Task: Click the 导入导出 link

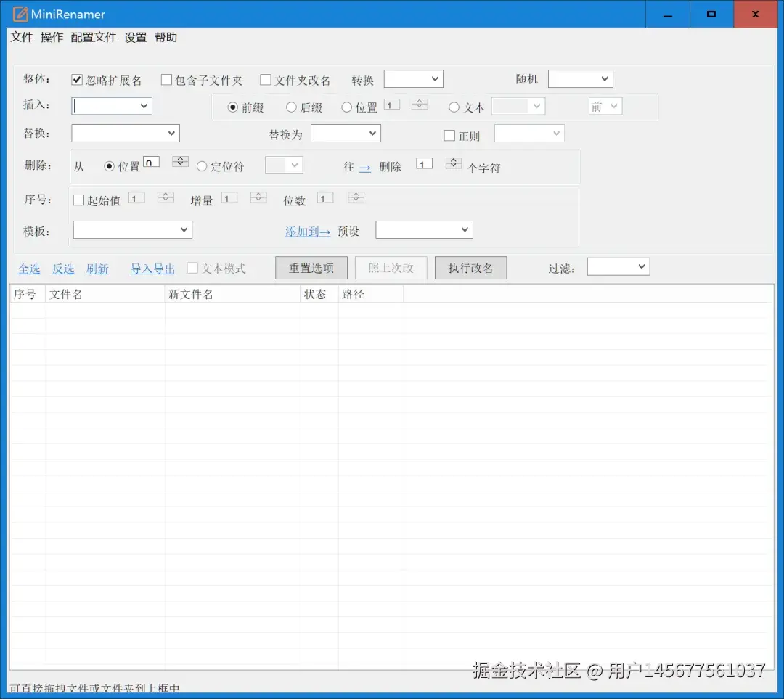Action: 152,269
